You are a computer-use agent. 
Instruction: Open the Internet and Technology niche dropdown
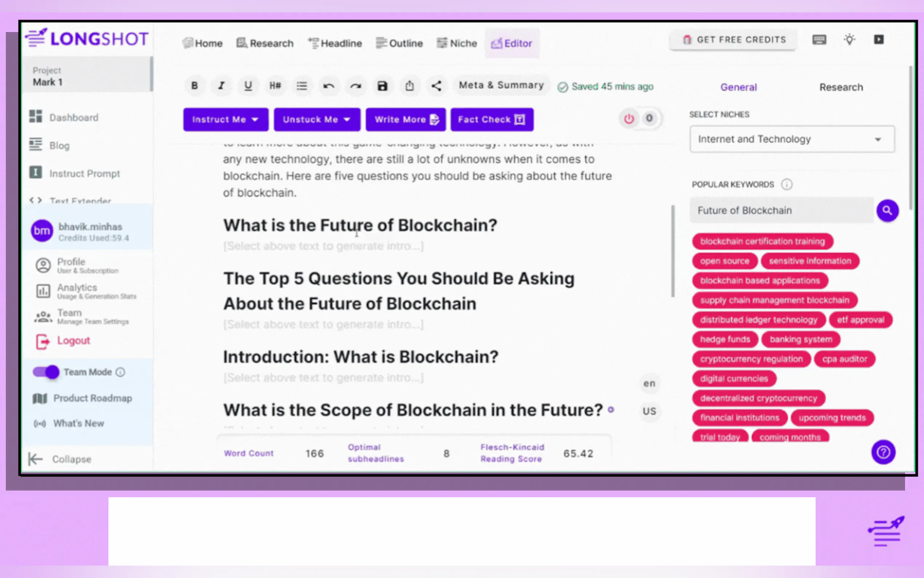(x=792, y=139)
